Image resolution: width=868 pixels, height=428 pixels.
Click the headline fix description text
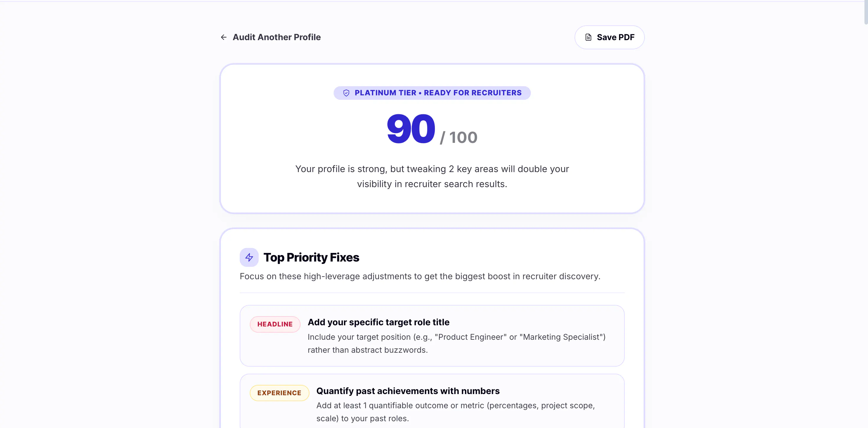456,343
